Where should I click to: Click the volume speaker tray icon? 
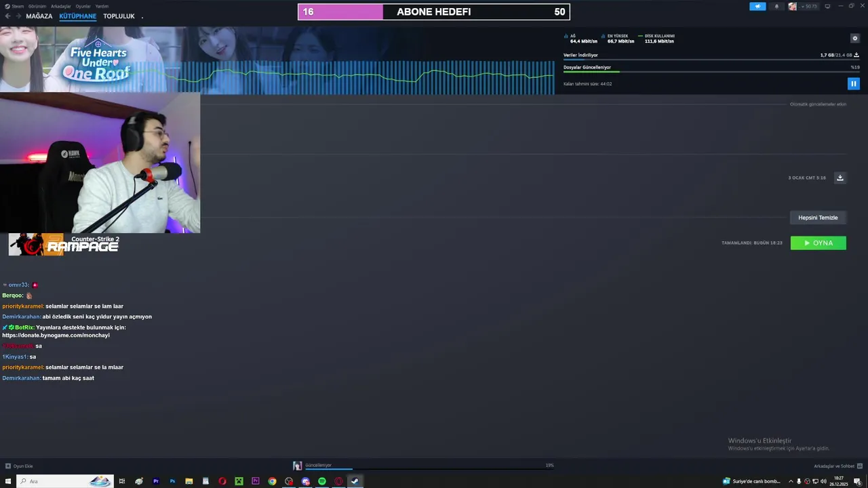coord(823,481)
